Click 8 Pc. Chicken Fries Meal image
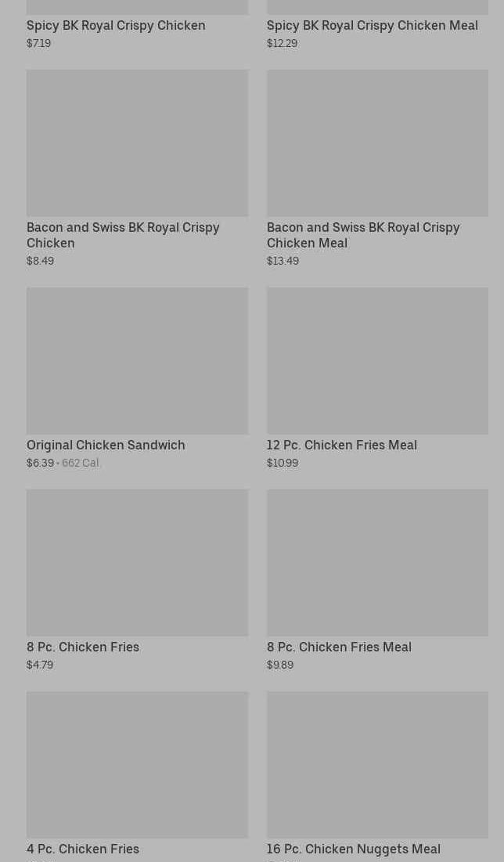This screenshot has width=504, height=862. [x=377, y=562]
